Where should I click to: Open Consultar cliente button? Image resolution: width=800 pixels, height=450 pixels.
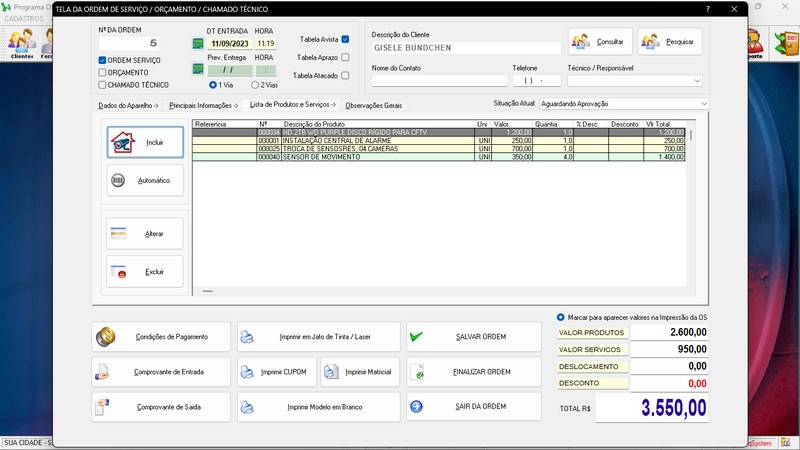(x=600, y=42)
